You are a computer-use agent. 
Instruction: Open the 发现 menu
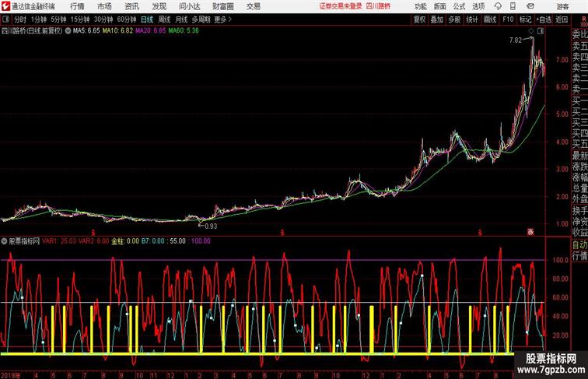tap(159, 6)
